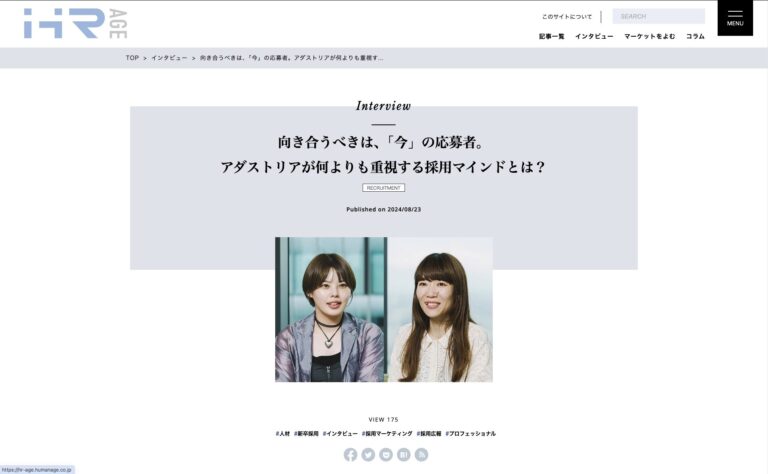Click into the SEARCH input field

click(x=658, y=16)
